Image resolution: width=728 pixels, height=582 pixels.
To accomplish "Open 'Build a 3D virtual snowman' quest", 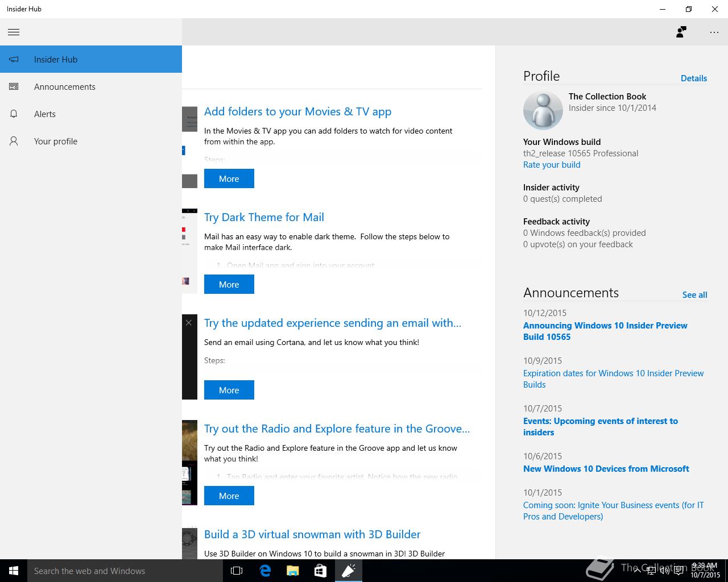I will 312,534.
